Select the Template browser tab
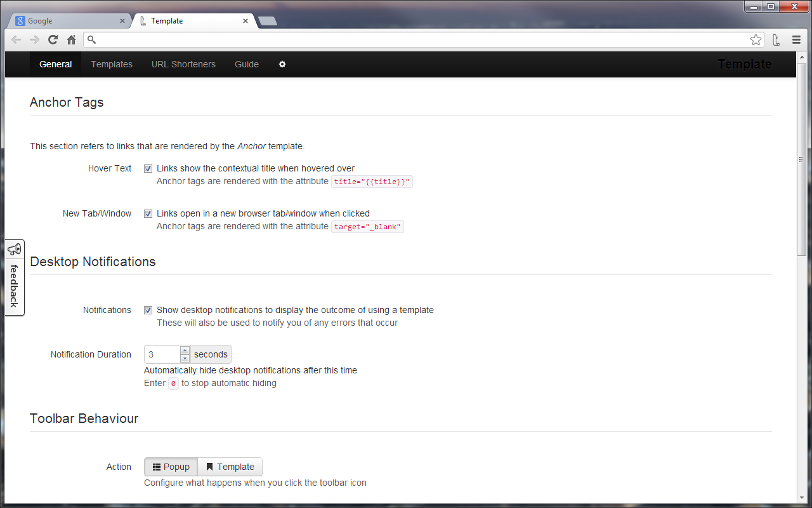The image size is (812, 508). (x=193, y=21)
